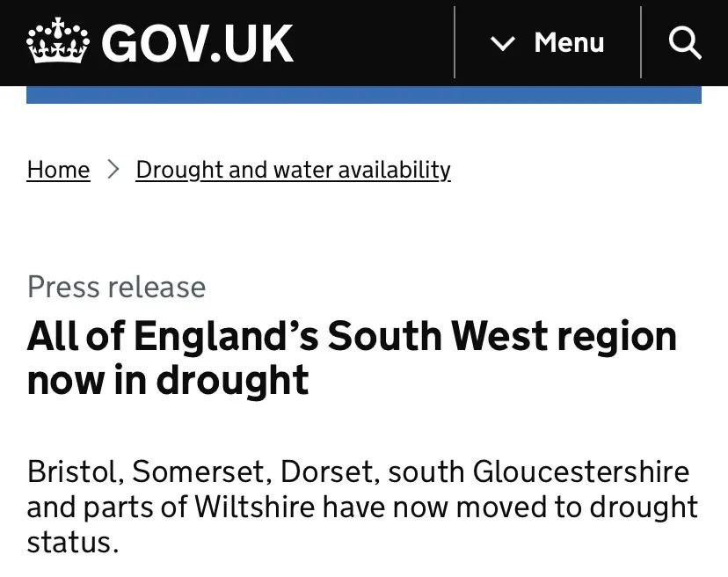Click the GOV.UK wordmark text

[x=198, y=43]
